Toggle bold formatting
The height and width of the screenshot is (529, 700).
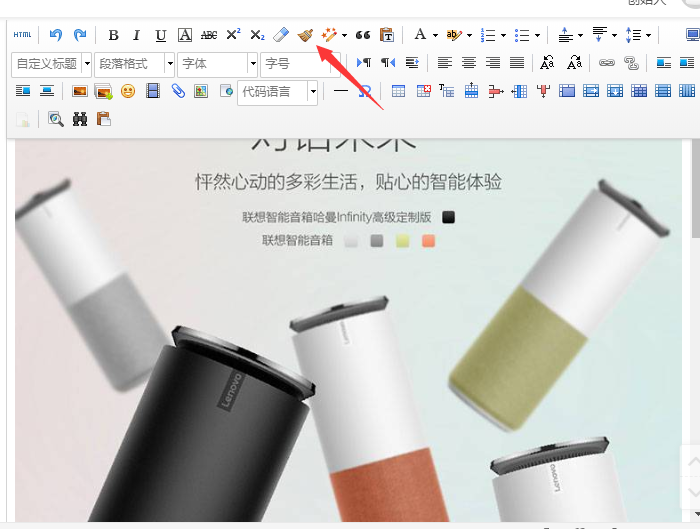click(x=113, y=35)
